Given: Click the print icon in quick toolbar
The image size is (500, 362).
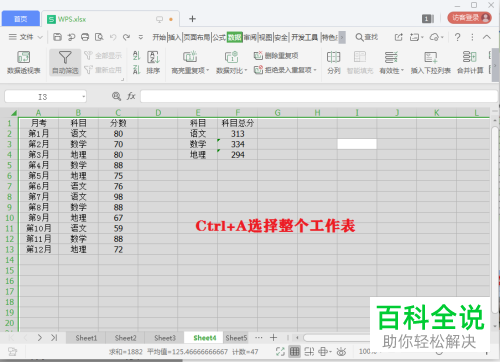Looking at the screenshot, I should (x=85, y=37).
